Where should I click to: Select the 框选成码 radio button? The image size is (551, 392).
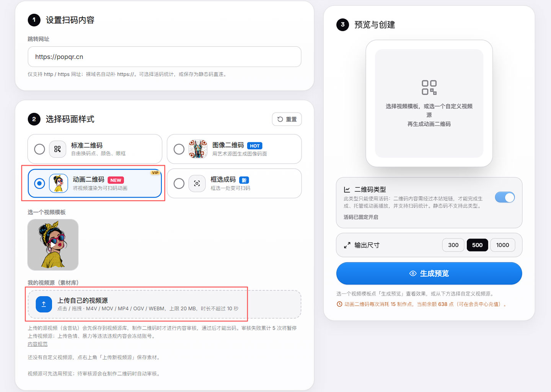pos(179,183)
